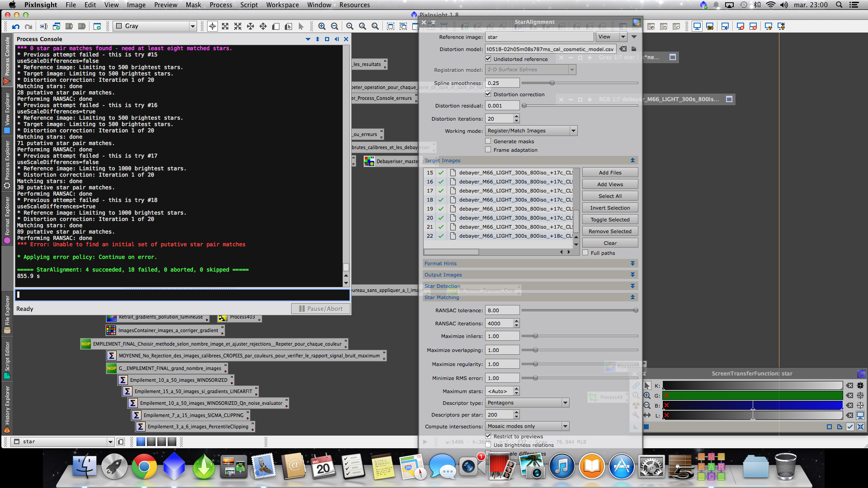Open folder to browse distortion model file
The height and width of the screenshot is (488, 868).
(x=634, y=49)
